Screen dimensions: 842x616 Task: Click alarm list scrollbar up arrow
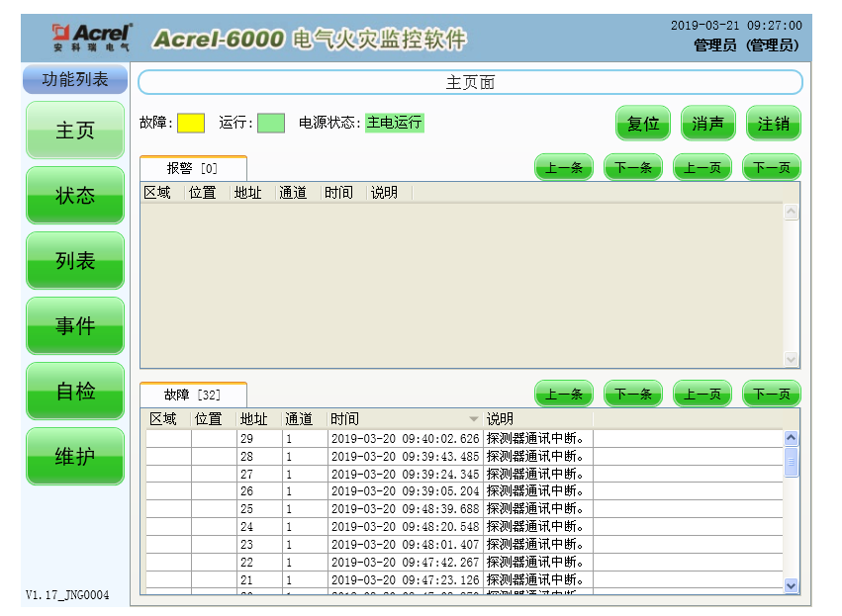(791, 212)
